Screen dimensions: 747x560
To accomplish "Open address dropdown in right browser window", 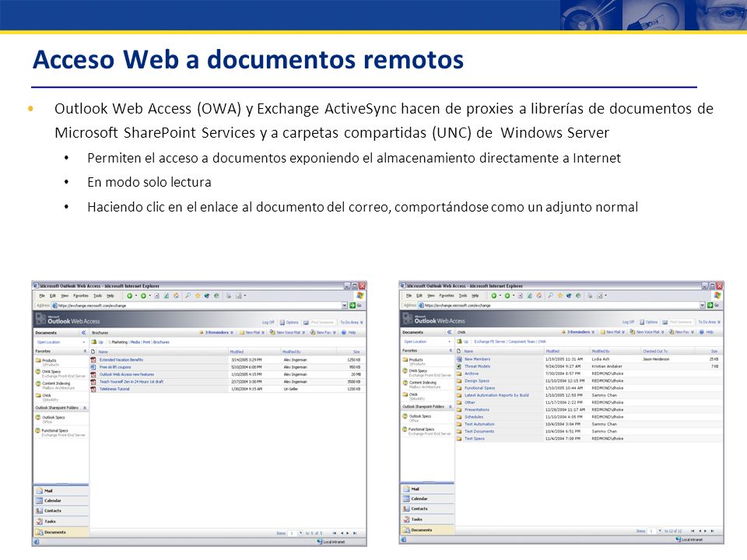I will pos(702,305).
